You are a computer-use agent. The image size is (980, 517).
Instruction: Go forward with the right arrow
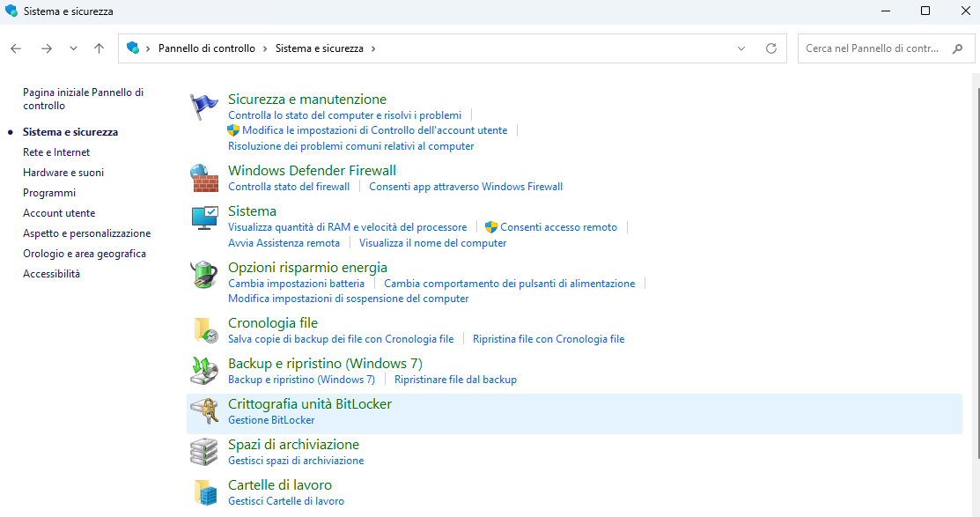(x=47, y=48)
